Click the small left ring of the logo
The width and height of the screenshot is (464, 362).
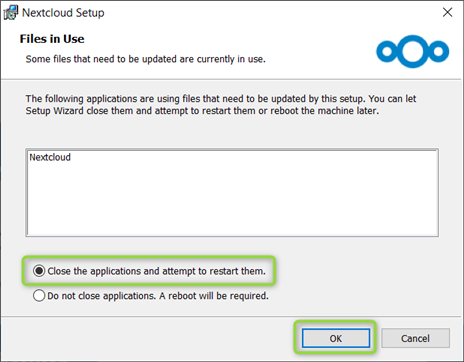pyautogui.click(x=387, y=51)
